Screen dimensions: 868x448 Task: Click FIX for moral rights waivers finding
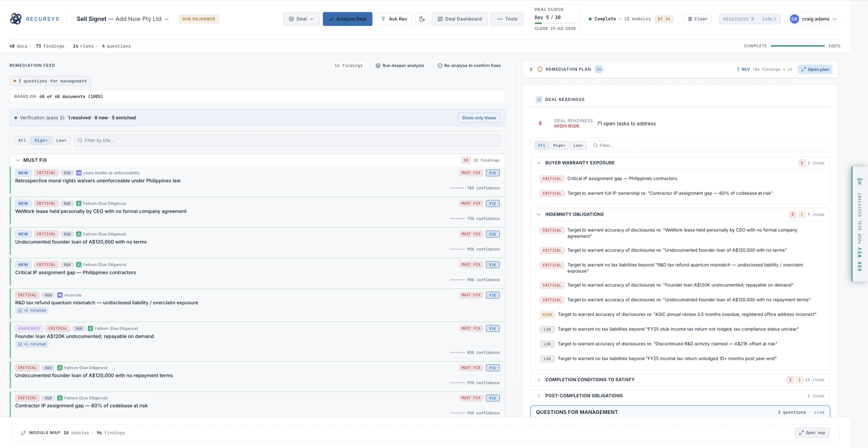click(x=493, y=173)
